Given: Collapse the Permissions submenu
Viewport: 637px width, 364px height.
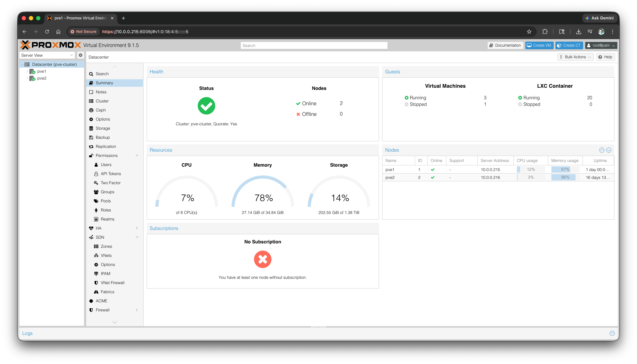Looking at the screenshot, I should click(x=137, y=156).
